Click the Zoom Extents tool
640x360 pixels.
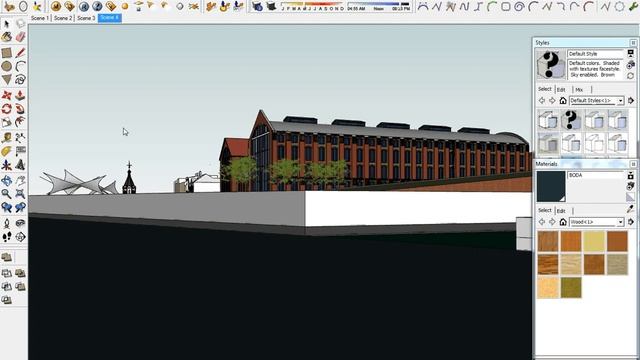click(x=20, y=194)
